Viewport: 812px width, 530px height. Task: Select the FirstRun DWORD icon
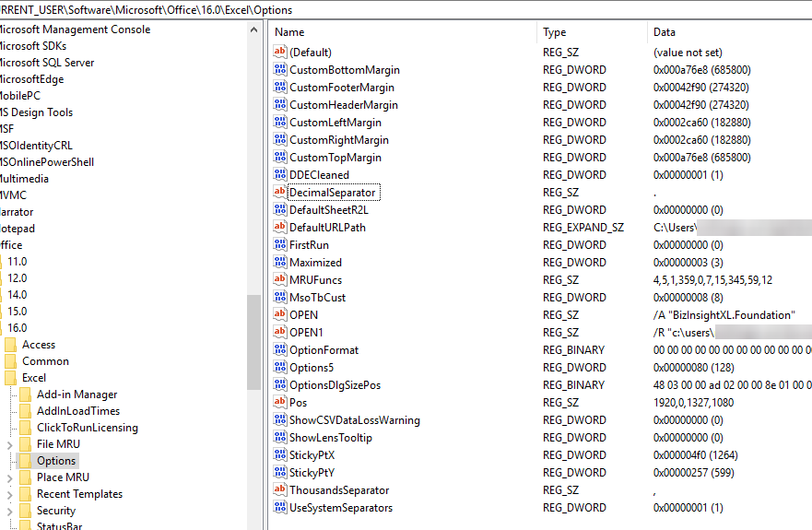(x=280, y=244)
